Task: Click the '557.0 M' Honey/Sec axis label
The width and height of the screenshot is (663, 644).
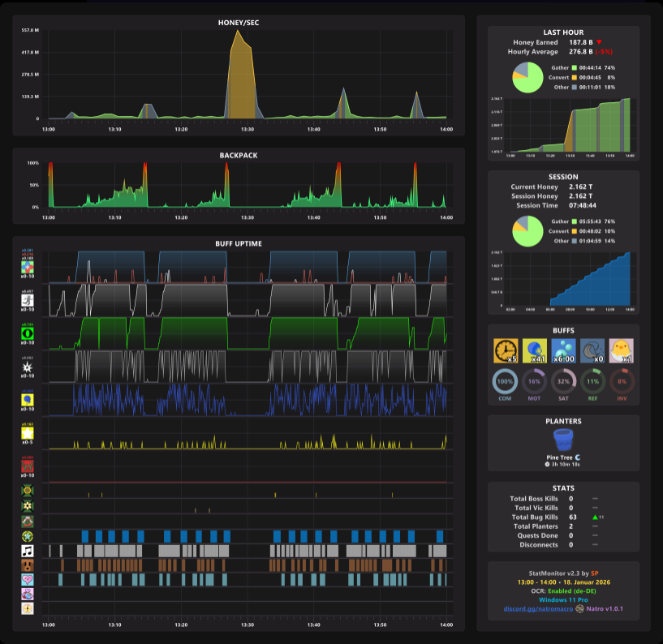Action: (30, 31)
